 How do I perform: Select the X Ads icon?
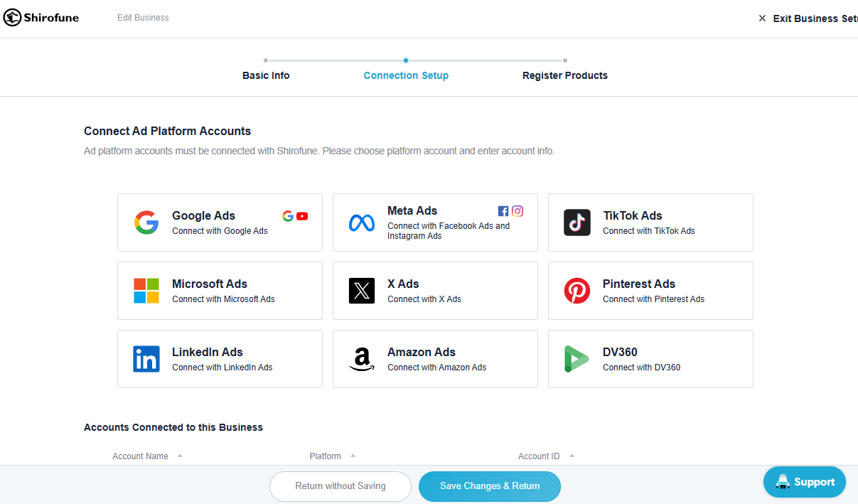pyautogui.click(x=362, y=291)
